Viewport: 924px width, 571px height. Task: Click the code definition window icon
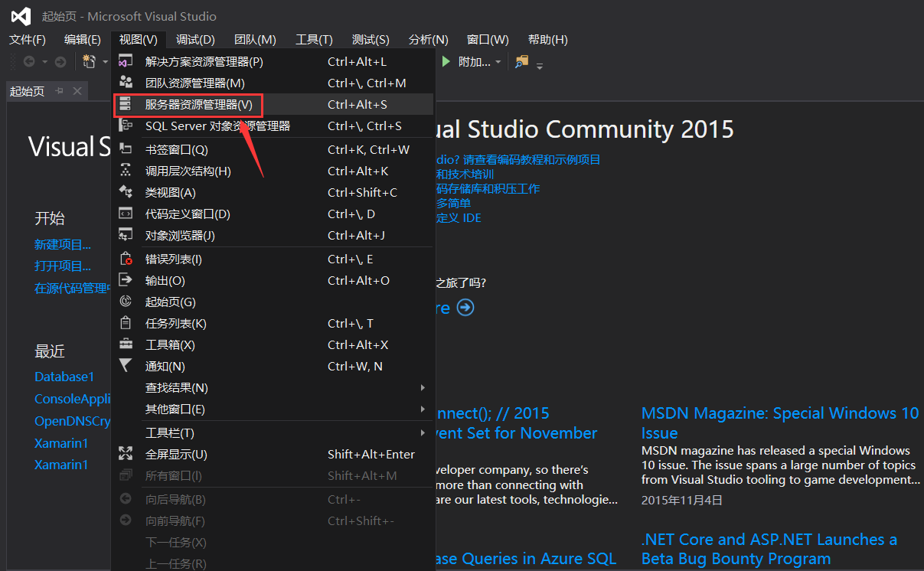[126, 214]
